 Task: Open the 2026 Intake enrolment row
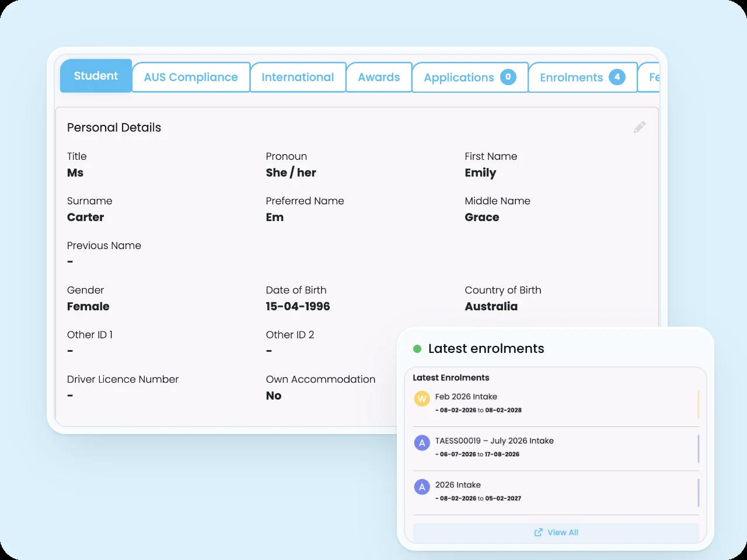pyautogui.click(x=556, y=492)
